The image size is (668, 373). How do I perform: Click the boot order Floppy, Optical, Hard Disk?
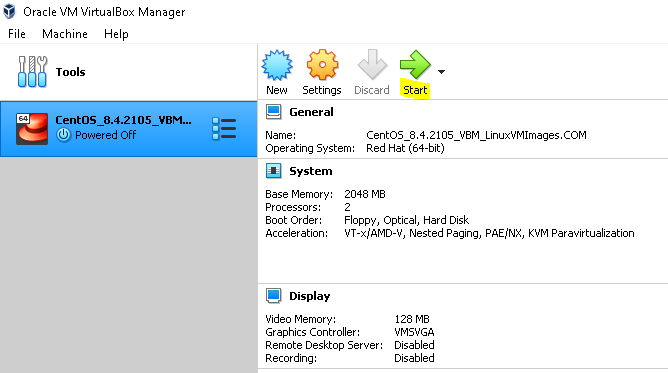406,220
